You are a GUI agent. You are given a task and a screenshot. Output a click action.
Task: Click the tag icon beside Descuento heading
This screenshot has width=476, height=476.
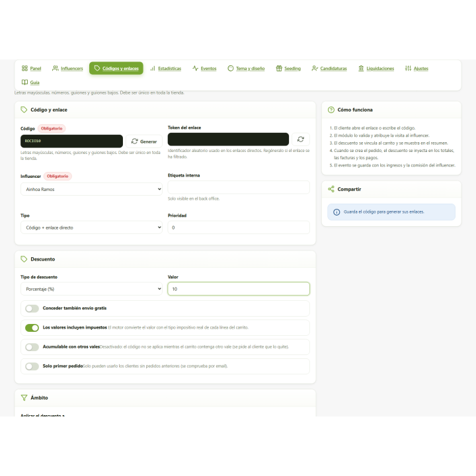(24, 259)
